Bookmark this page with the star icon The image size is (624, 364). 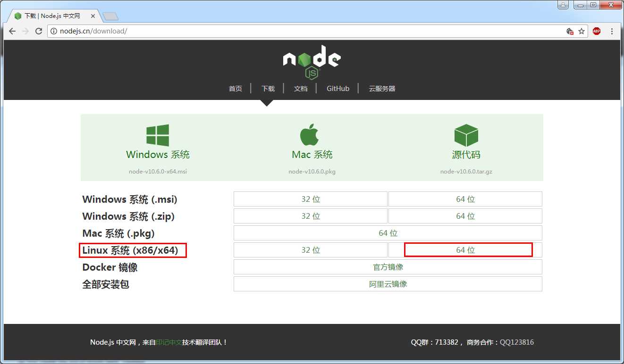click(582, 31)
